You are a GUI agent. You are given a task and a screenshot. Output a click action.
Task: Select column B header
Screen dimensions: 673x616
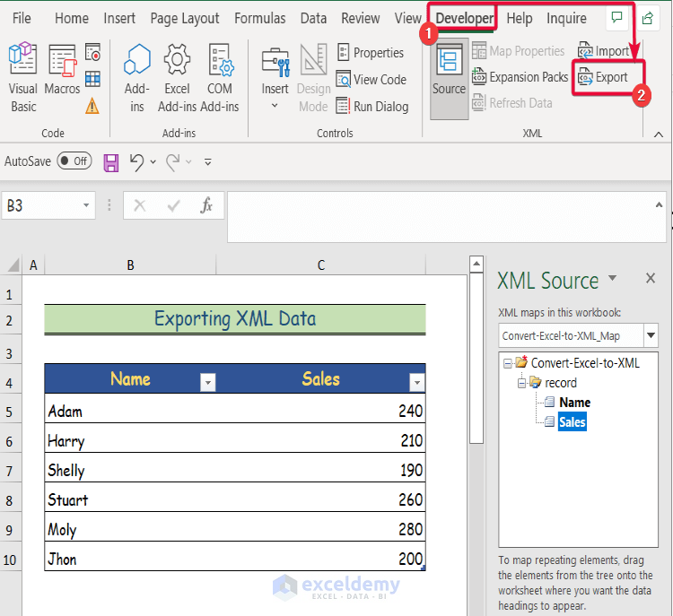[130, 265]
